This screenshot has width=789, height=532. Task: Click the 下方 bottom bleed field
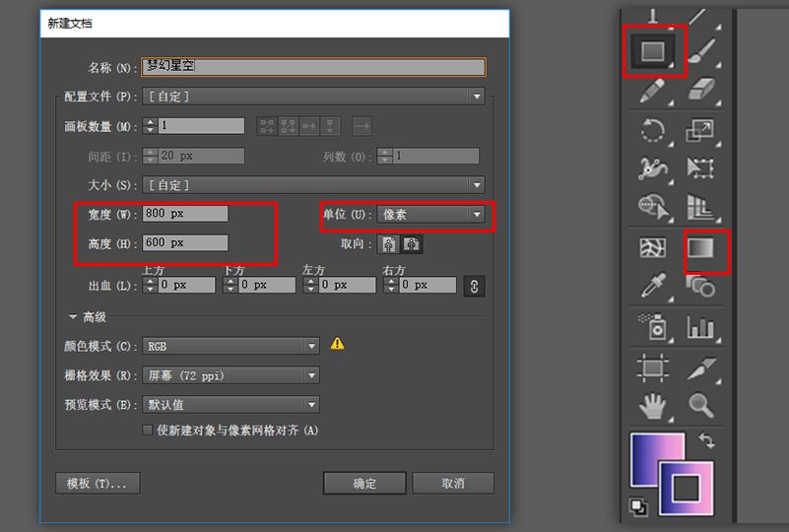click(x=267, y=285)
